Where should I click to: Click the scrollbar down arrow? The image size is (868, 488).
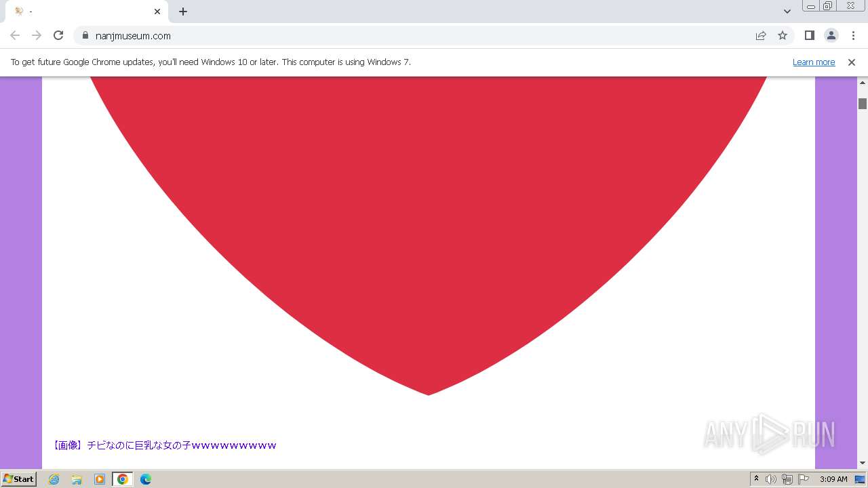[x=863, y=463]
